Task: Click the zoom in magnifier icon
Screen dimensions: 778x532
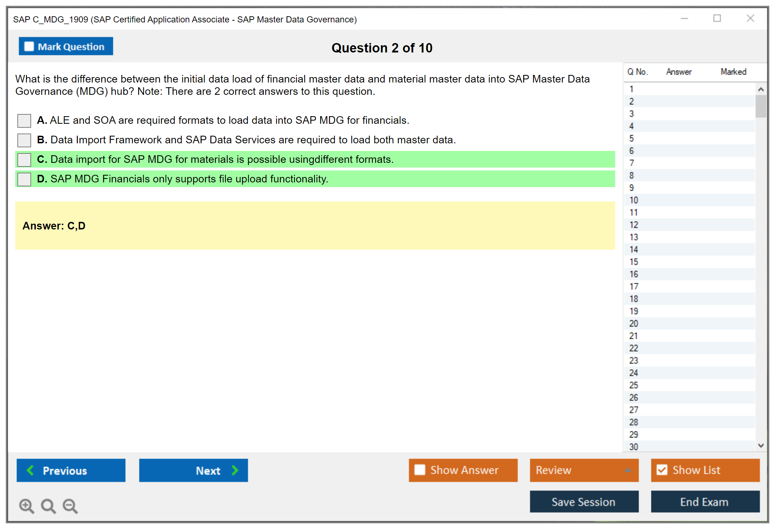Action: pyautogui.click(x=26, y=506)
